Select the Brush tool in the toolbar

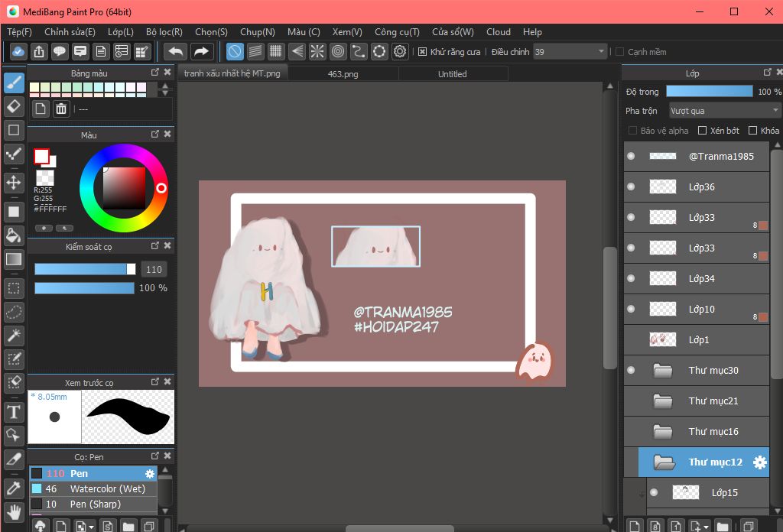tap(14, 83)
